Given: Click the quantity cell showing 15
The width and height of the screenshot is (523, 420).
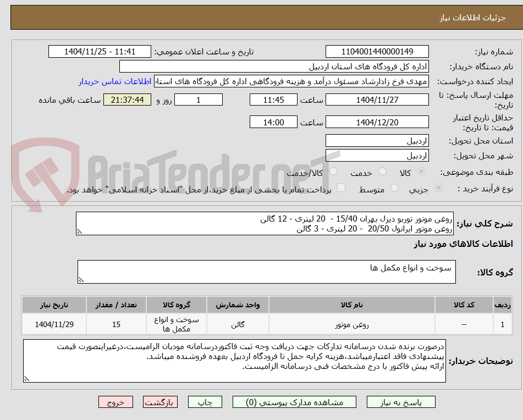Looking at the screenshot, I should click(x=116, y=324).
